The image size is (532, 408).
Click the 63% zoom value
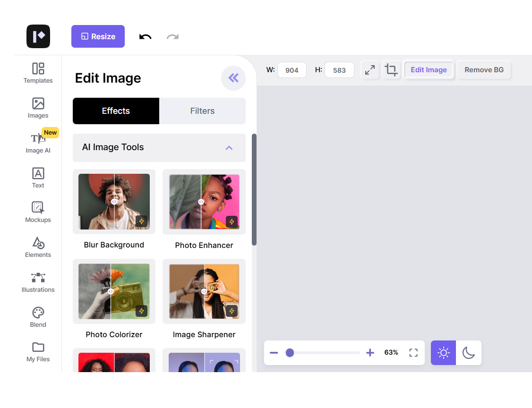(x=391, y=352)
